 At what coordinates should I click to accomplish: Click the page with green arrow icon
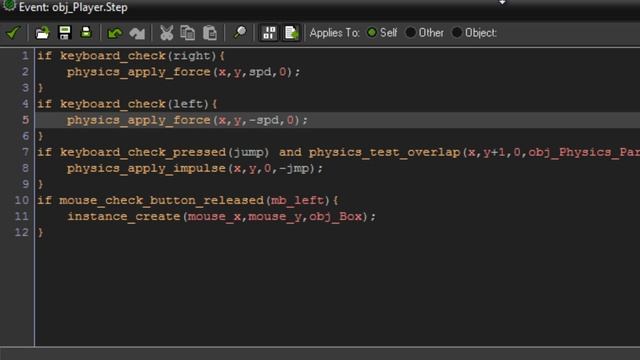291,33
